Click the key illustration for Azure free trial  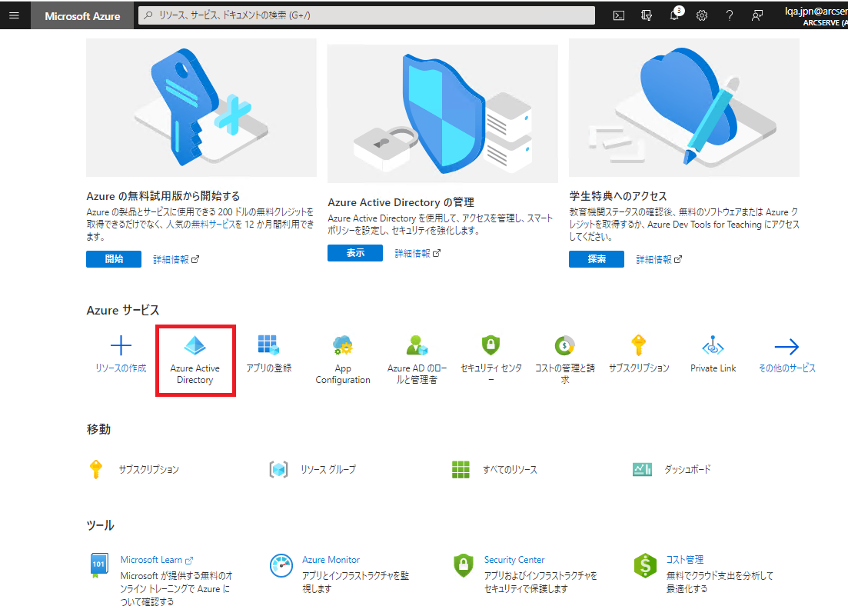201,107
